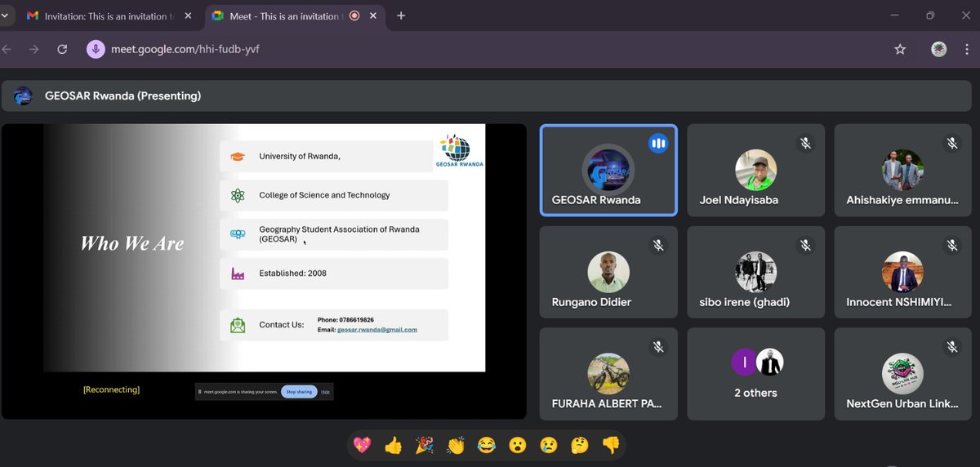Go forward in browser history
The height and width of the screenshot is (467, 980).
click(33, 49)
